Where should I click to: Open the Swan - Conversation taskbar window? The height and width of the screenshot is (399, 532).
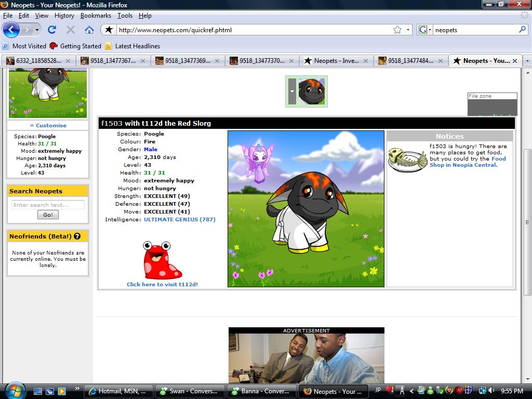(x=190, y=391)
